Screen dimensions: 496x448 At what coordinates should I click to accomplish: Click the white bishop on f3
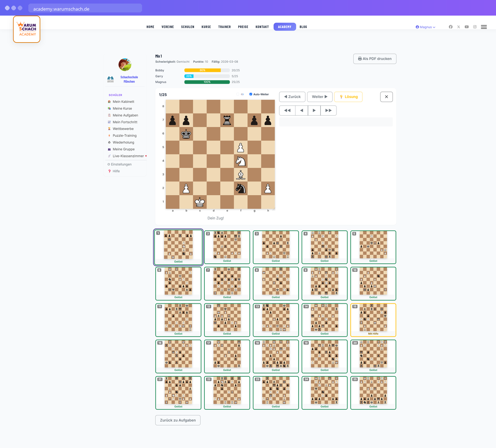(x=241, y=175)
